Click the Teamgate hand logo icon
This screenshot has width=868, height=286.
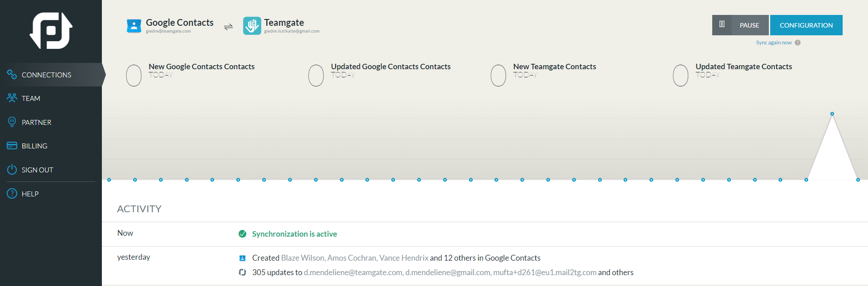pos(252,26)
